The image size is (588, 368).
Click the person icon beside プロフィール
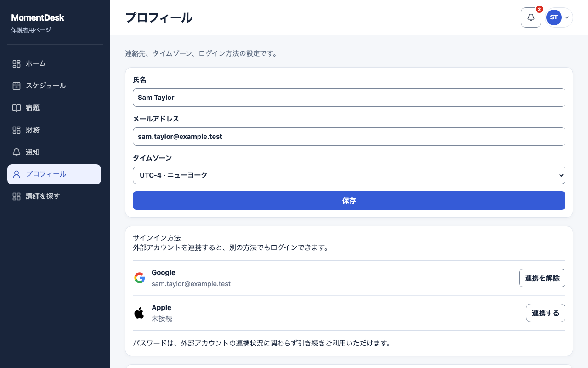click(x=17, y=174)
